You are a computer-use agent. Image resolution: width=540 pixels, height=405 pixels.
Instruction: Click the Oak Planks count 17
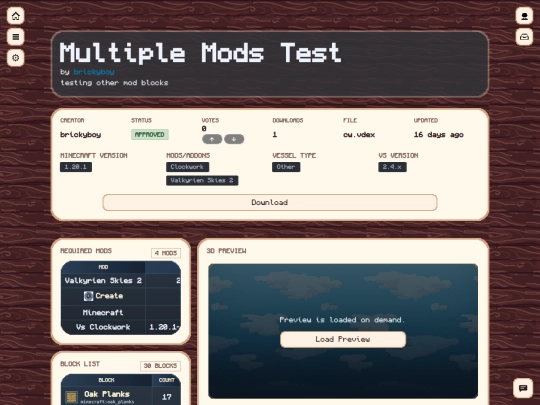tap(167, 397)
